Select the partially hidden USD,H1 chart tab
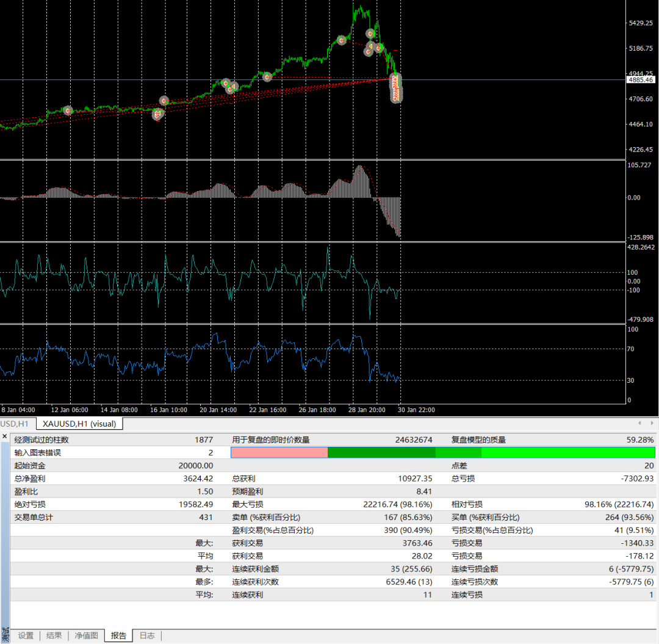The width and height of the screenshot is (659, 644). (x=15, y=423)
